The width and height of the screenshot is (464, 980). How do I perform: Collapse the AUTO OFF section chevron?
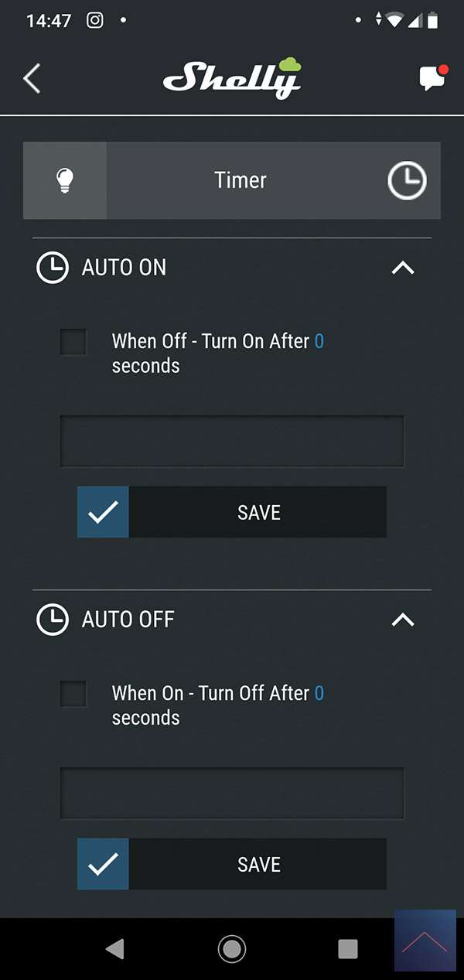403,620
